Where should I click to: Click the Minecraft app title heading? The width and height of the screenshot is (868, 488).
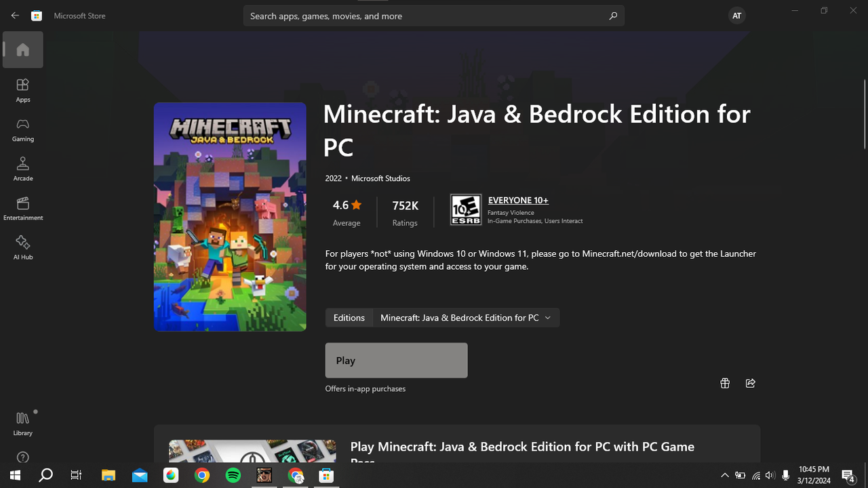pyautogui.click(x=536, y=130)
